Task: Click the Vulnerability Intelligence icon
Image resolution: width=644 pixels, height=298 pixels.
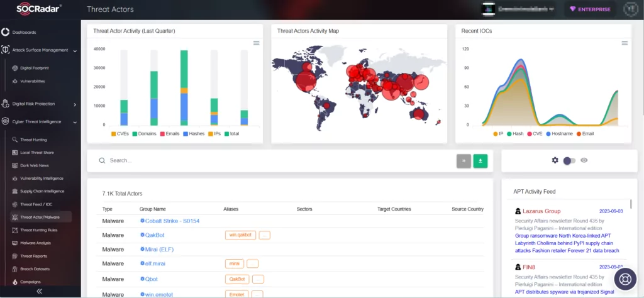Action: 15,179
